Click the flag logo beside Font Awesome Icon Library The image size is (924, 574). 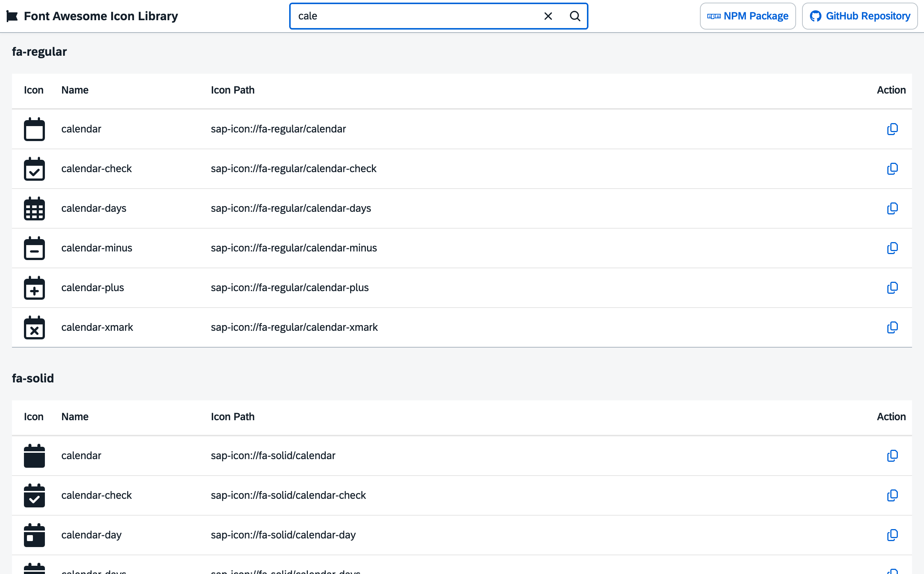tap(12, 16)
